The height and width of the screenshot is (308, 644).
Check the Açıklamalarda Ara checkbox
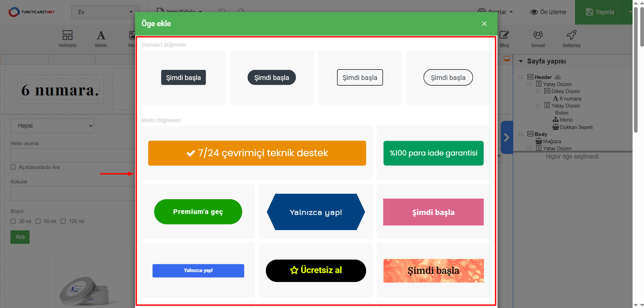pyautogui.click(x=13, y=167)
